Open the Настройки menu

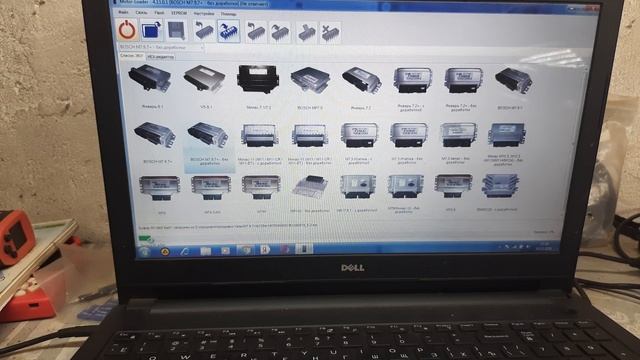point(204,13)
